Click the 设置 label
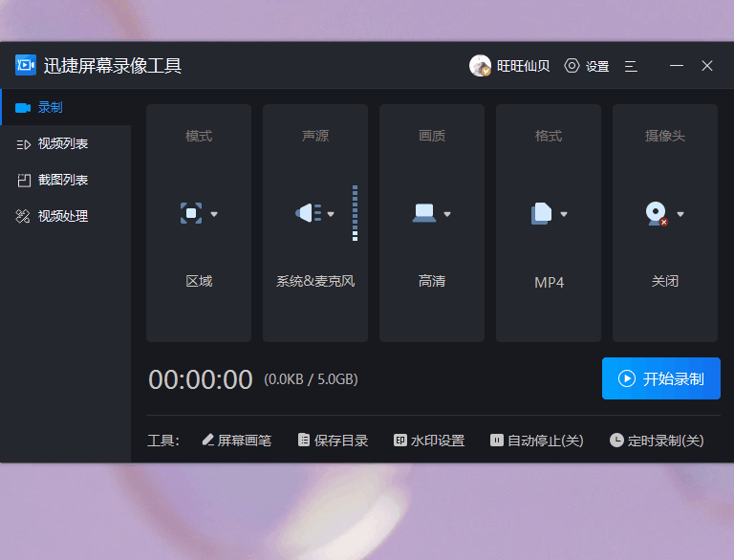The height and width of the screenshot is (560, 734). coord(597,66)
